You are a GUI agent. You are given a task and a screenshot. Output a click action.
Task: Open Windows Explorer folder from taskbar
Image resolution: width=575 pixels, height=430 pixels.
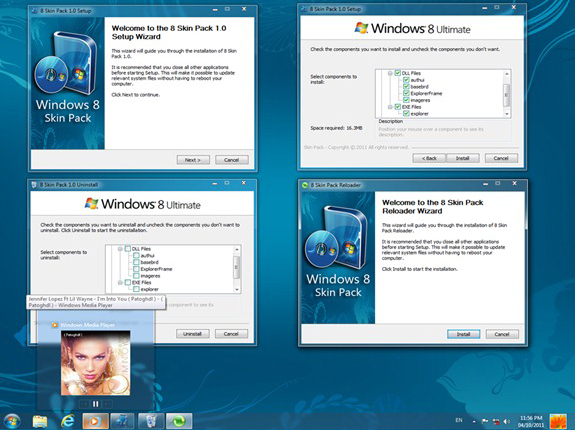coord(40,421)
